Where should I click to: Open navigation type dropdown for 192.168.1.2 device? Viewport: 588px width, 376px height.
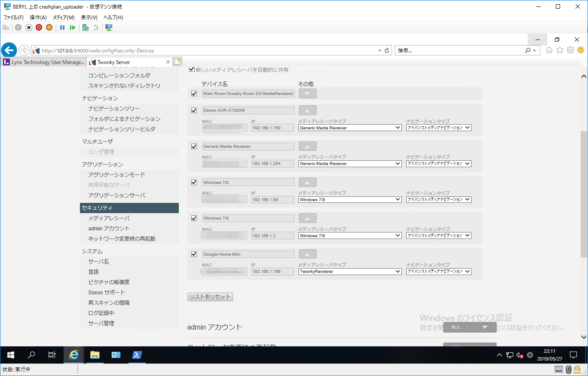click(439, 235)
